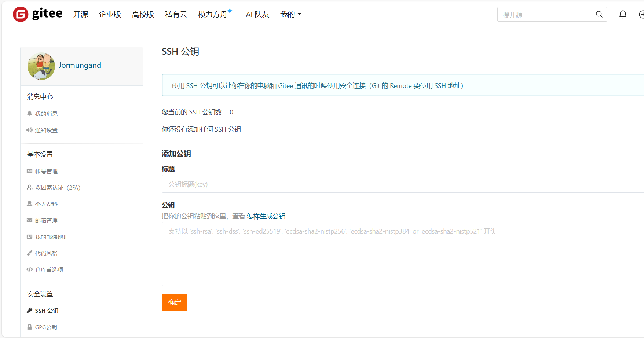Open 高校版 in top navigation
Screen dimensions: 644x338
(143, 14)
